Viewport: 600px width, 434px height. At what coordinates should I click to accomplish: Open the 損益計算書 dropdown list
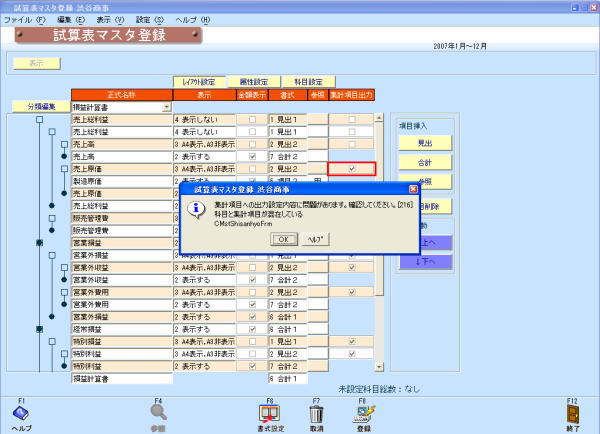pyautogui.click(x=166, y=106)
